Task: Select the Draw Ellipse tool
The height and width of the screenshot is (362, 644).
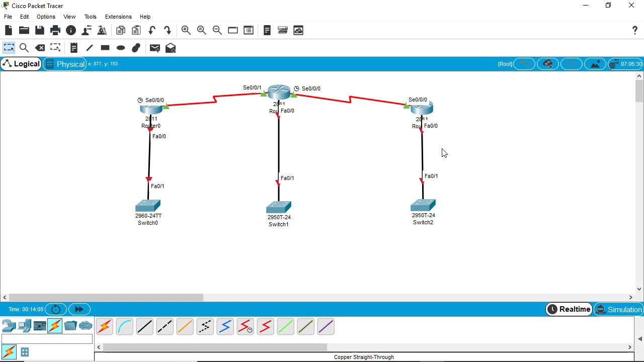Action: tap(121, 48)
